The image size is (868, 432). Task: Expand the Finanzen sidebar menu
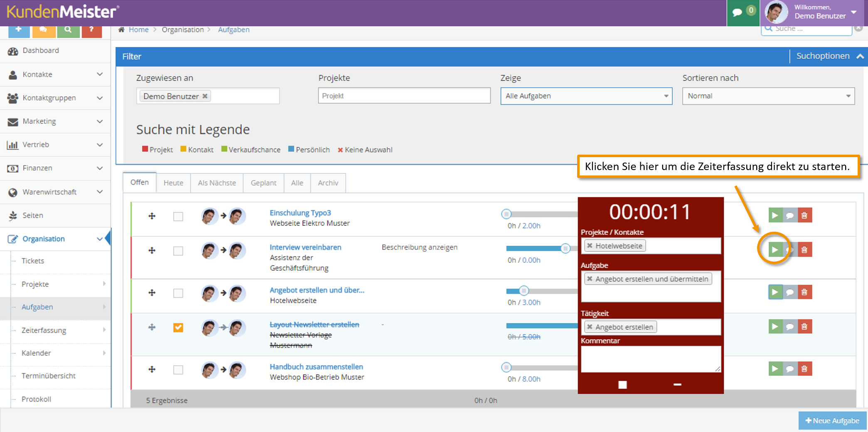click(x=55, y=168)
